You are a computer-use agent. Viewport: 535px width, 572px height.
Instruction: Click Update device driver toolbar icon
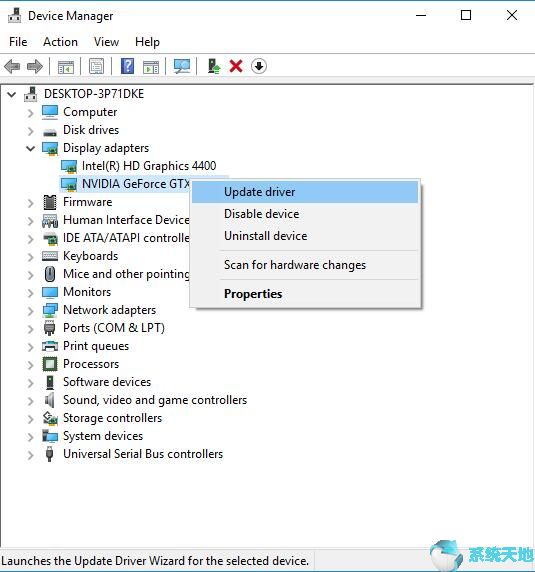214,66
